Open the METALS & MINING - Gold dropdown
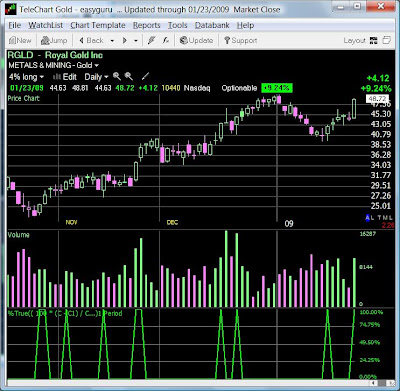400x391 pixels. 54,65
